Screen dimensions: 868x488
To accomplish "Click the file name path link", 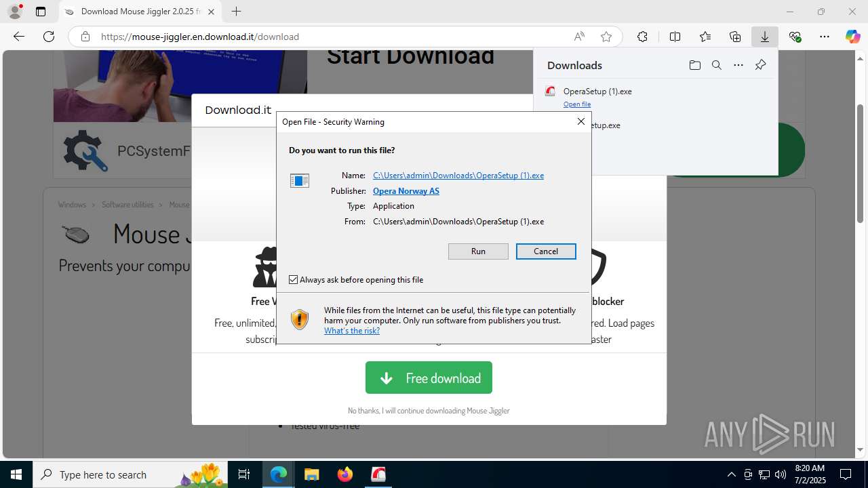I will (458, 175).
